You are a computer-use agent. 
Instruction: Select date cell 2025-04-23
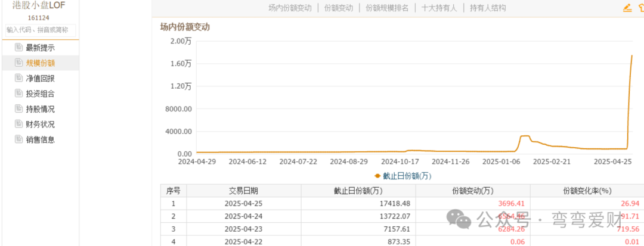pos(243,229)
